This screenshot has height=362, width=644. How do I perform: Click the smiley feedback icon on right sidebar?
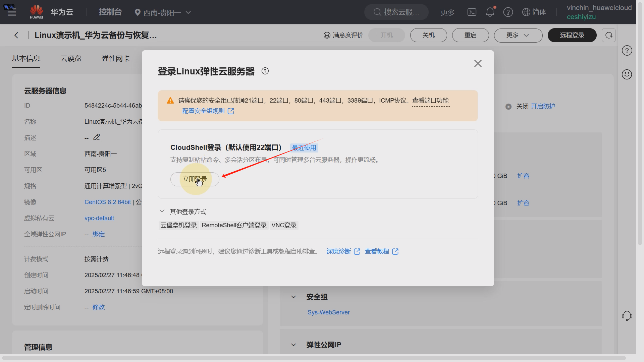[x=627, y=74]
